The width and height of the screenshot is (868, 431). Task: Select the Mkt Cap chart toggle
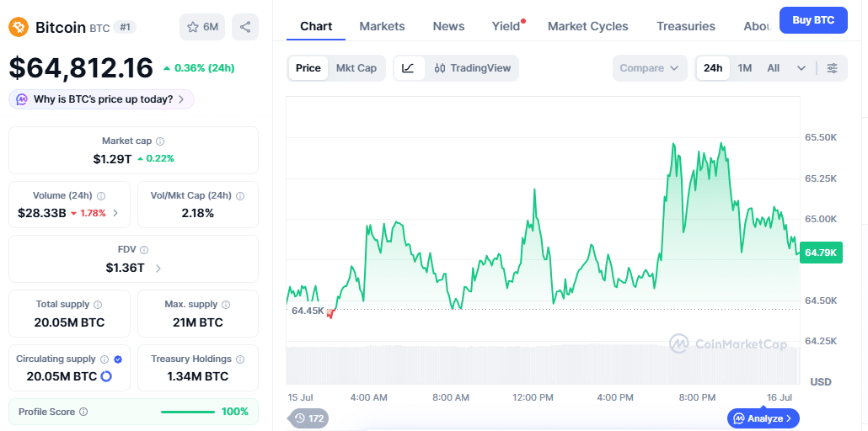pyautogui.click(x=356, y=68)
